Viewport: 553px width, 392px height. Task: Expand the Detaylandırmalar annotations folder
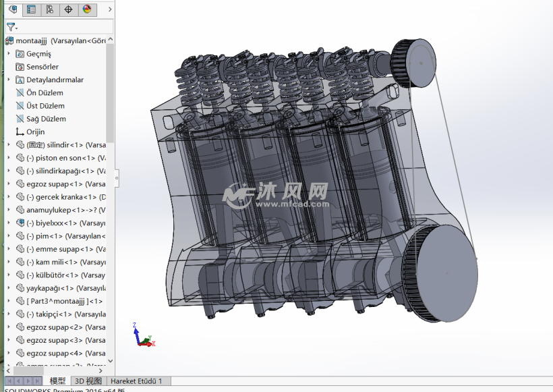(x=9, y=80)
